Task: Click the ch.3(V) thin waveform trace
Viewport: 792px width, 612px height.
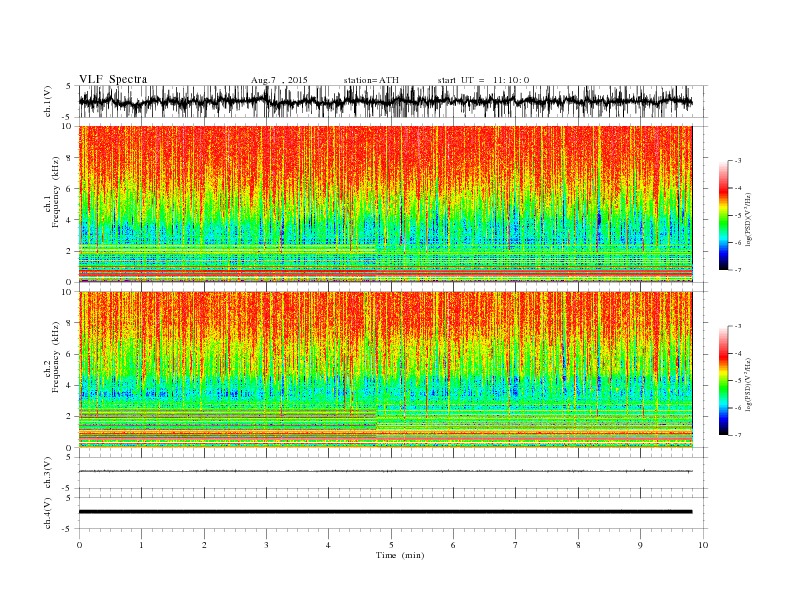Action: tap(385, 471)
